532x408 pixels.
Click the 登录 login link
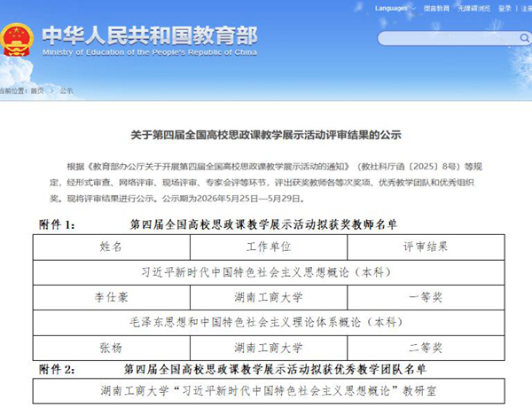point(505,8)
